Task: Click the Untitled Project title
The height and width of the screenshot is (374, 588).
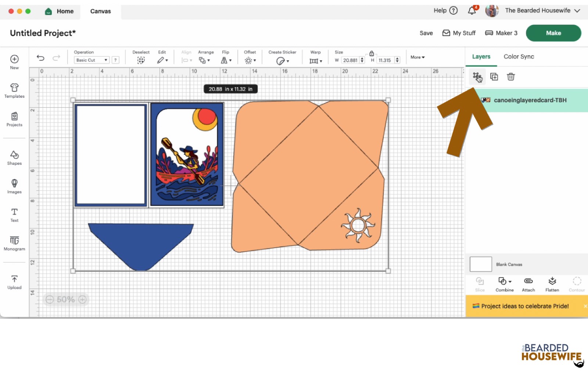Action: pyautogui.click(x=43, y=33)
